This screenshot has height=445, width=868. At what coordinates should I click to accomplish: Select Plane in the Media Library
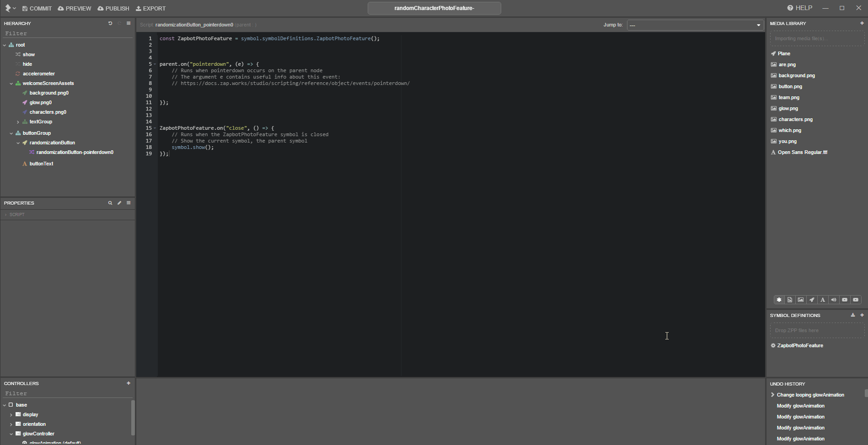[784, 53]
